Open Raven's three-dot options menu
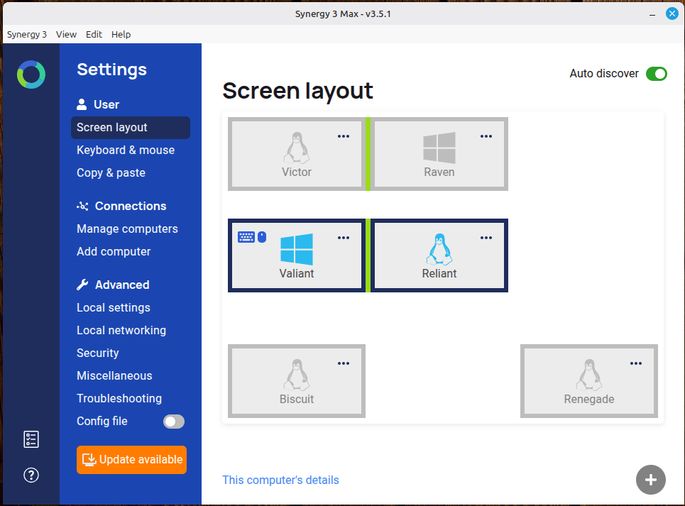Image resolution: width=685 pixels, height=506 pixels. (486, 136)
